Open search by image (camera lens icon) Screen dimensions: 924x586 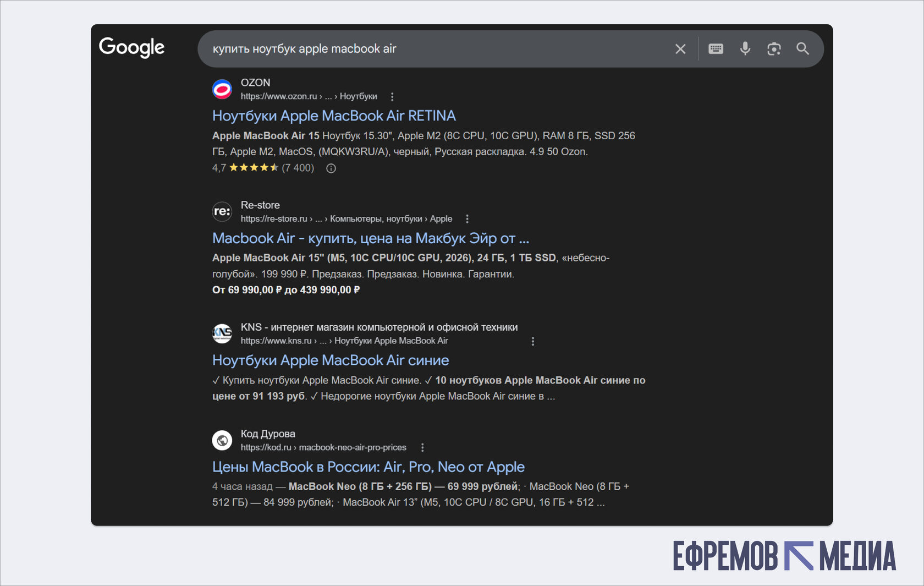774,49
